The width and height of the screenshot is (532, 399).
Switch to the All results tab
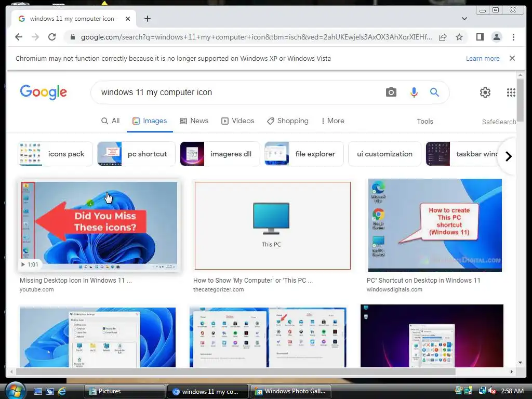tap(110, 121)
